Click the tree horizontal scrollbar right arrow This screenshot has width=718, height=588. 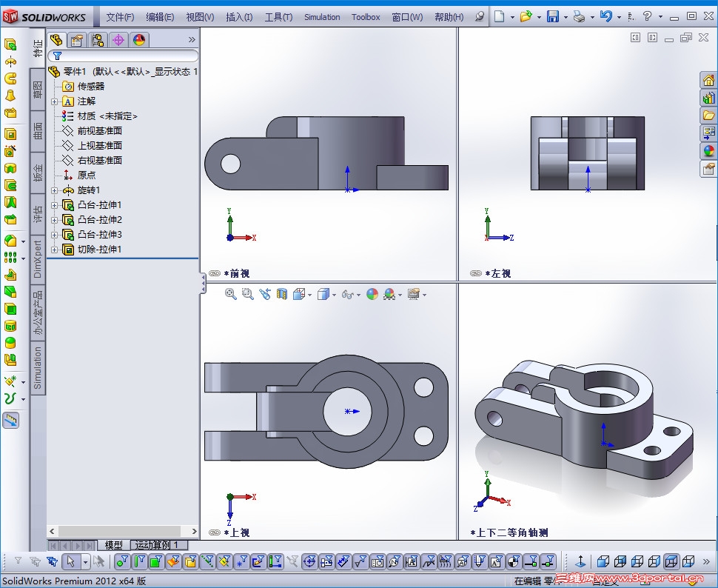coord(194,531)
